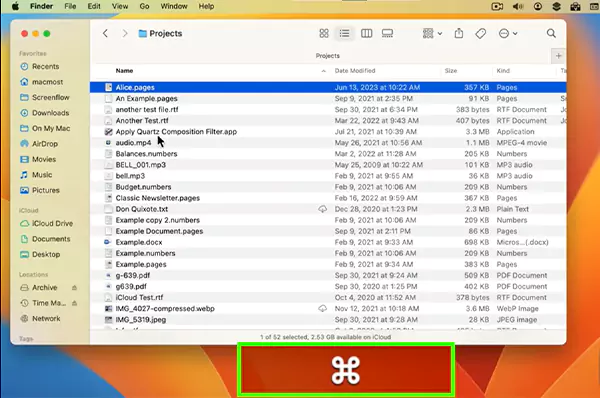The height and width of the screenshot is (398, 600).
Task: Sort by the Kind column header
Action: coord(503,71)
